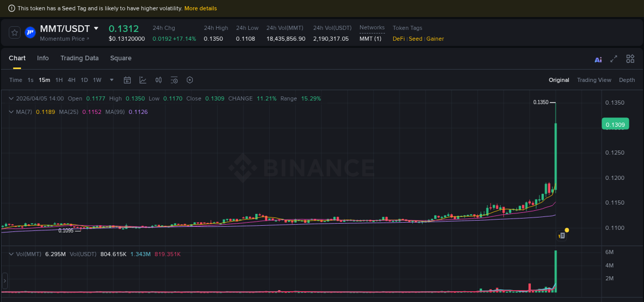The width and height of the screenshot is (644, 302).
Task: Click the green last price label 0.1309
Action: tap(615, 124)
